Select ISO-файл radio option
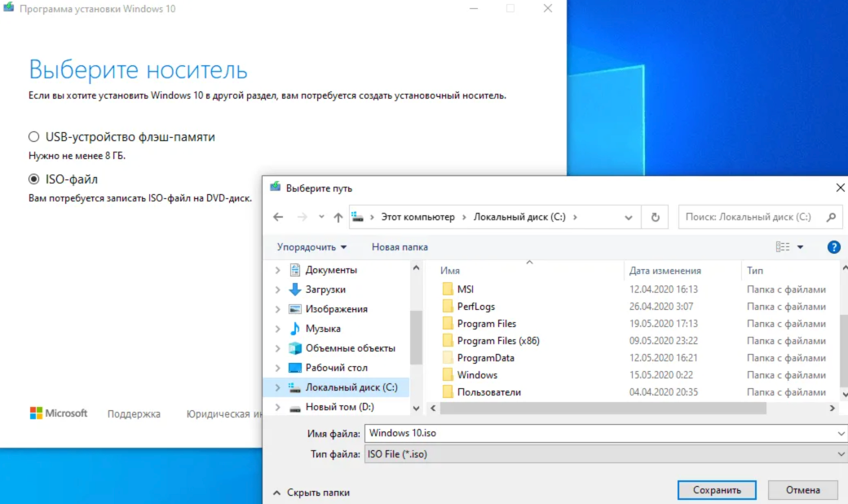848x504 pixels. (34, 179)
